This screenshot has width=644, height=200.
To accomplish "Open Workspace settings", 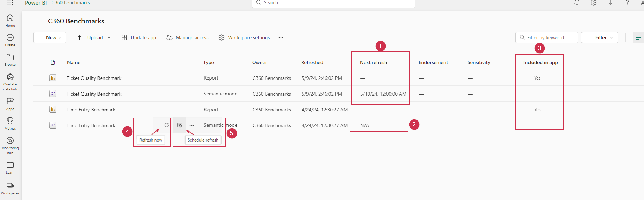I will coord(244,37).
